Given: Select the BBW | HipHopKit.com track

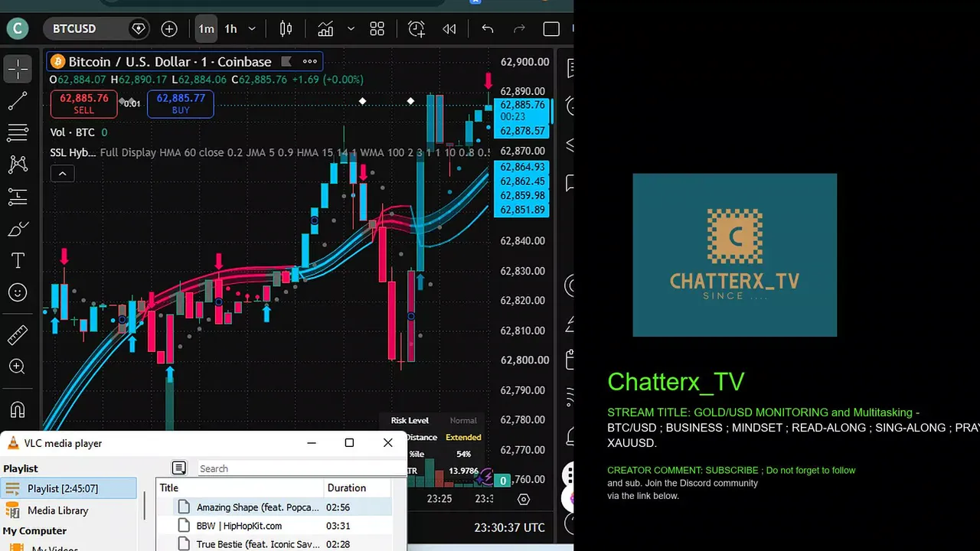Looking at the screenshot, I should (x=274, y=526).
